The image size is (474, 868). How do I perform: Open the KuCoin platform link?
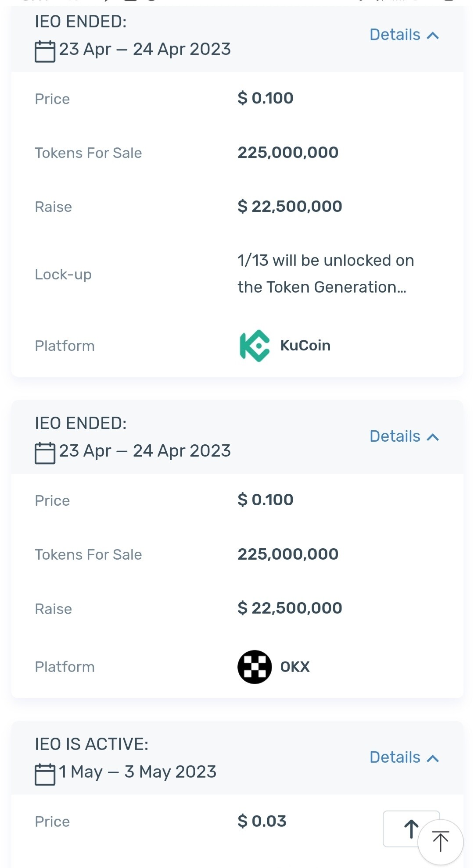pyautogui.click(x=305, y=346)
